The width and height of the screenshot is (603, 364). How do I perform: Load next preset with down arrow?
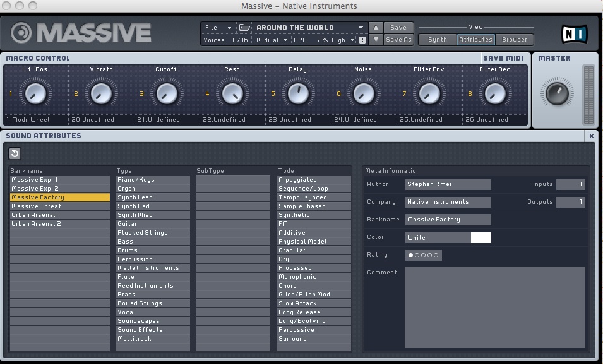tap(376, 40)
